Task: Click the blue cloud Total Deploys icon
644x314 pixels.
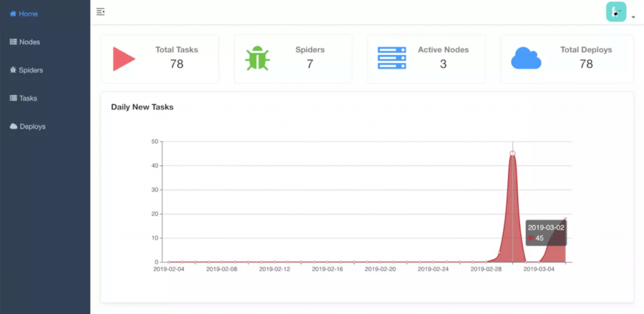Action: click(526, 59)
